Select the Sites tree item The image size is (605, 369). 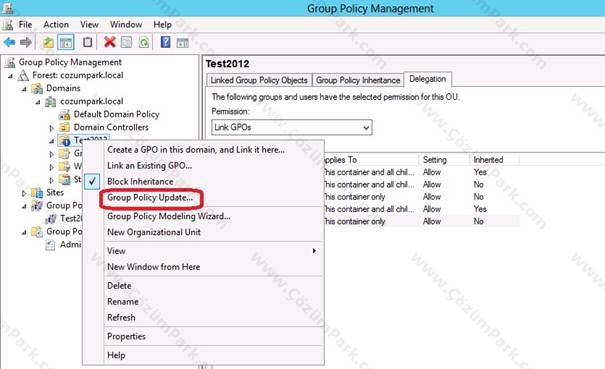pos(55,192)
